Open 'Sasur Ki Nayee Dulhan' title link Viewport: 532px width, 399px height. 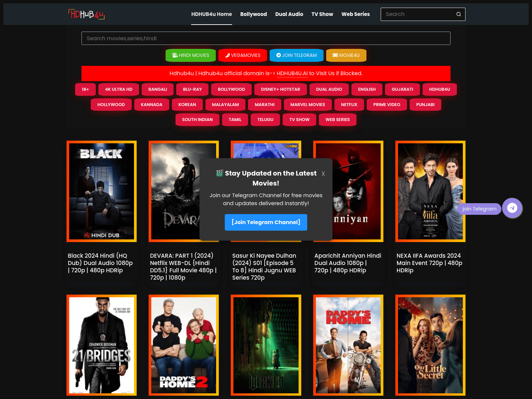click(265, 267)
